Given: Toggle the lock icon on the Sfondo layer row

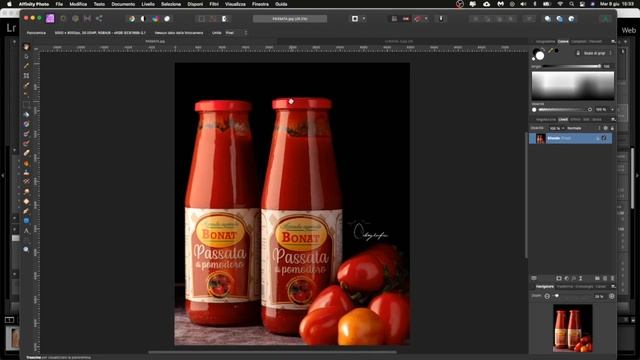Looking at the screenshot, I should pos(598,138).
